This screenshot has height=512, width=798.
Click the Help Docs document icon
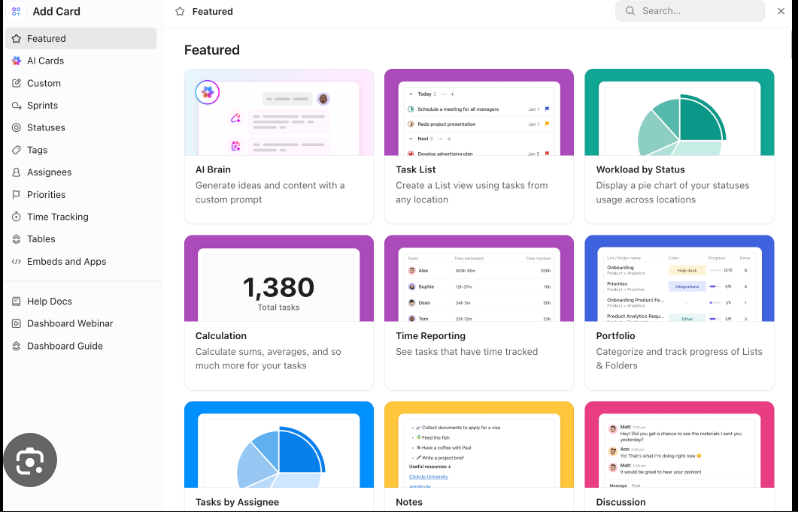[16, 301]
